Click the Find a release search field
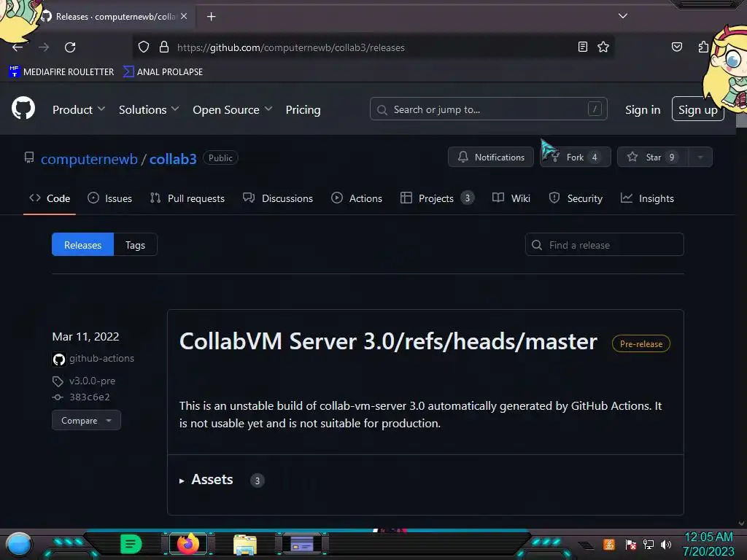 [604, 245]
